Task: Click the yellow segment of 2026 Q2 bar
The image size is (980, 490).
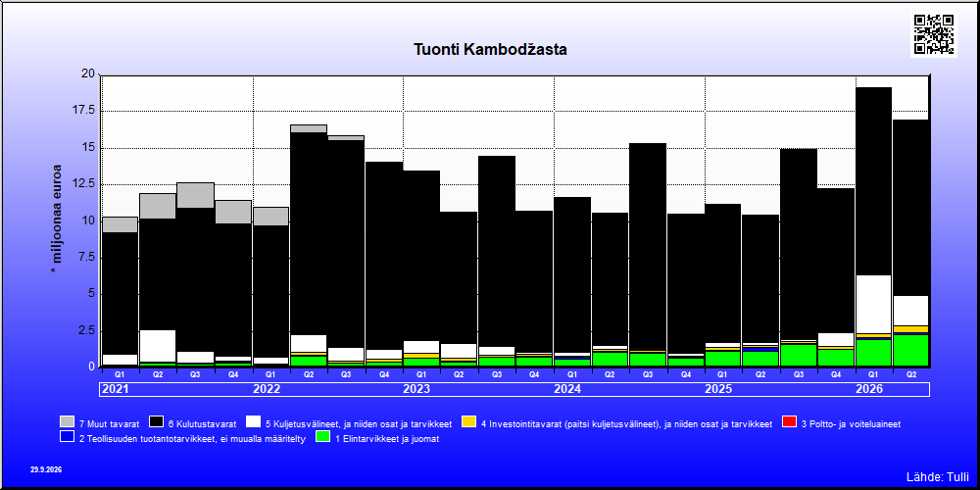Action: coord(910,328)
